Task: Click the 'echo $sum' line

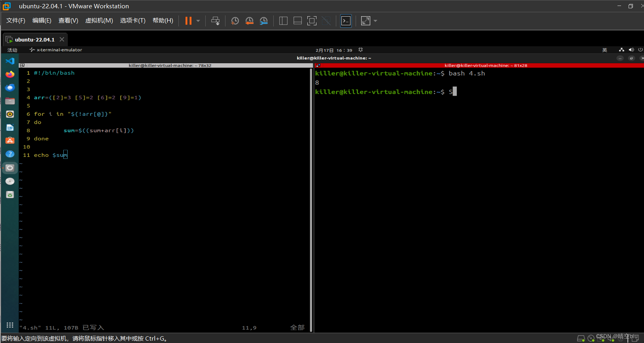Action: click(x=51, y=155)
